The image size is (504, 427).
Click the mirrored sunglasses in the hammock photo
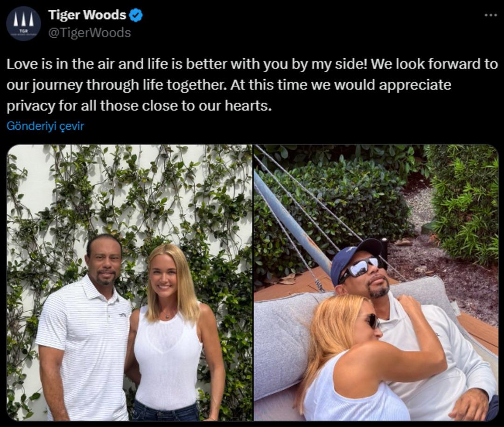[x=363, y=267]
